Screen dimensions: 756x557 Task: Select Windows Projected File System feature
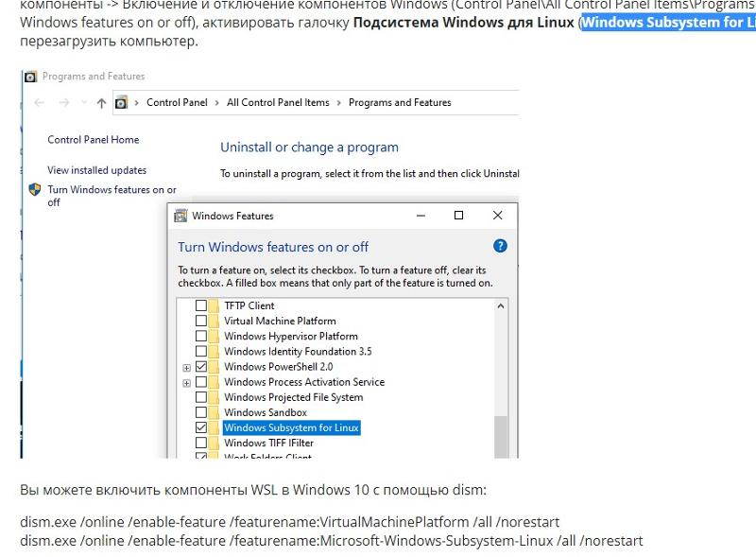pos(294,397)
